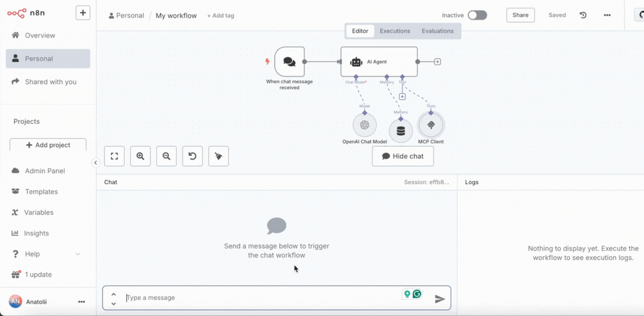Click the previous message up arrow
This screenshot has height=316, width=644.
point(114,294)
